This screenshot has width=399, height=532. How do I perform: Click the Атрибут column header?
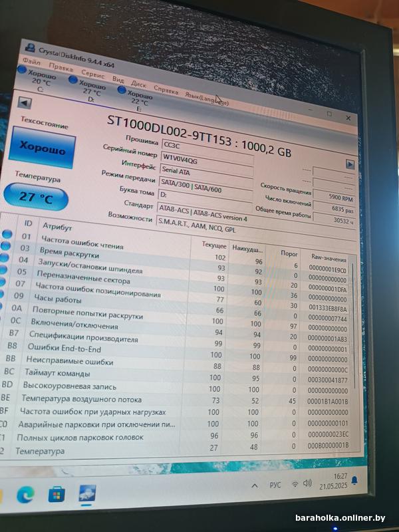coord(57,227)
